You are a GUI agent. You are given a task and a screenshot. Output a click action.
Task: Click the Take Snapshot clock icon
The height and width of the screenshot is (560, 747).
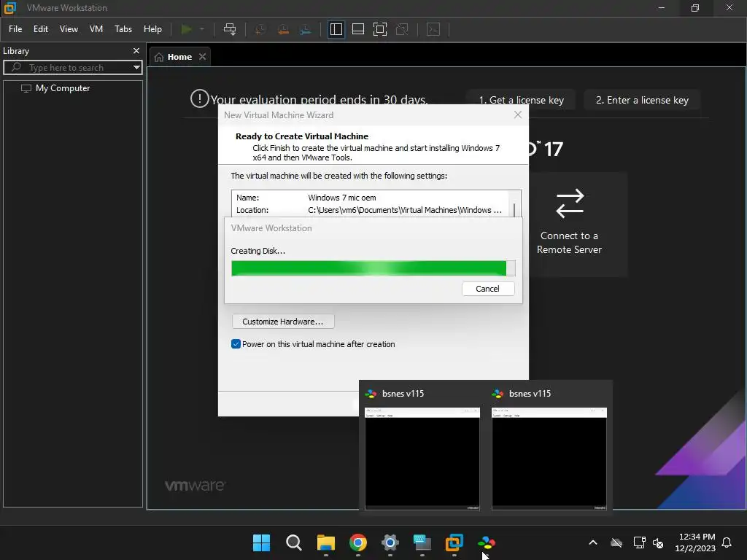[x=260, y=29]
